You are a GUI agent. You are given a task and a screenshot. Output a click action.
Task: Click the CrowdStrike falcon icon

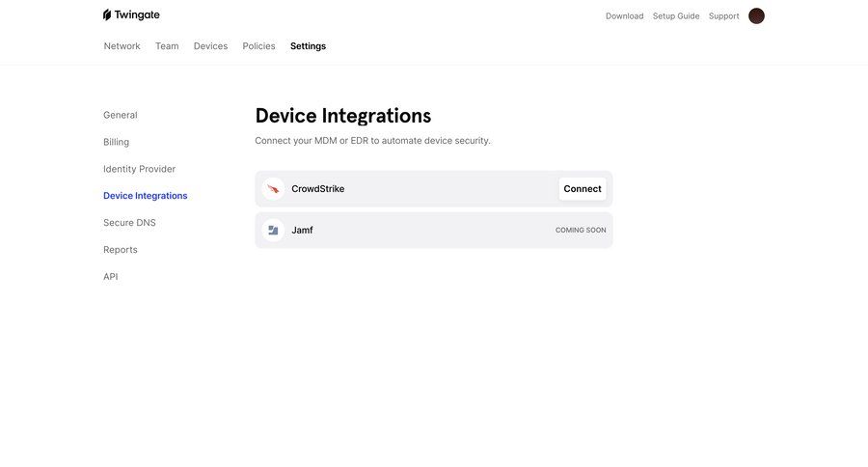273,189
